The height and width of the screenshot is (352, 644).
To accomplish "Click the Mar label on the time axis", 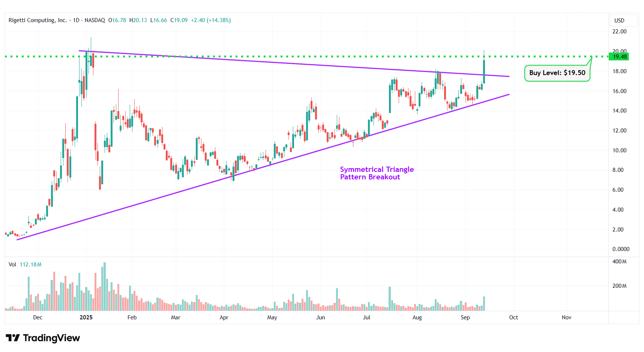I will [x=176, y=317].
